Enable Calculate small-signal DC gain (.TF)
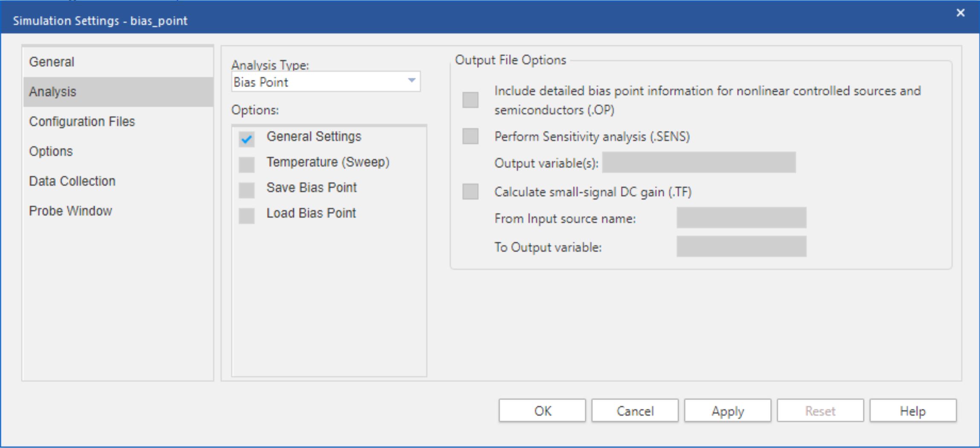 pos(471,192)
